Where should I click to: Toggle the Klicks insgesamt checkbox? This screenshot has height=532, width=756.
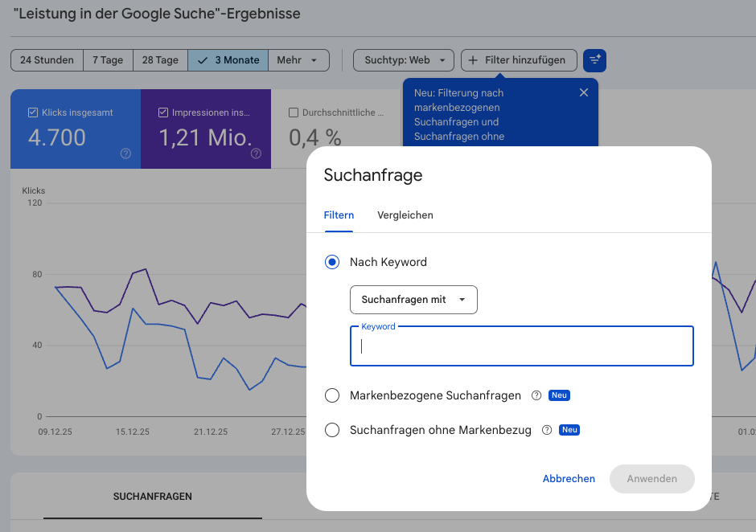click(33, 113)
